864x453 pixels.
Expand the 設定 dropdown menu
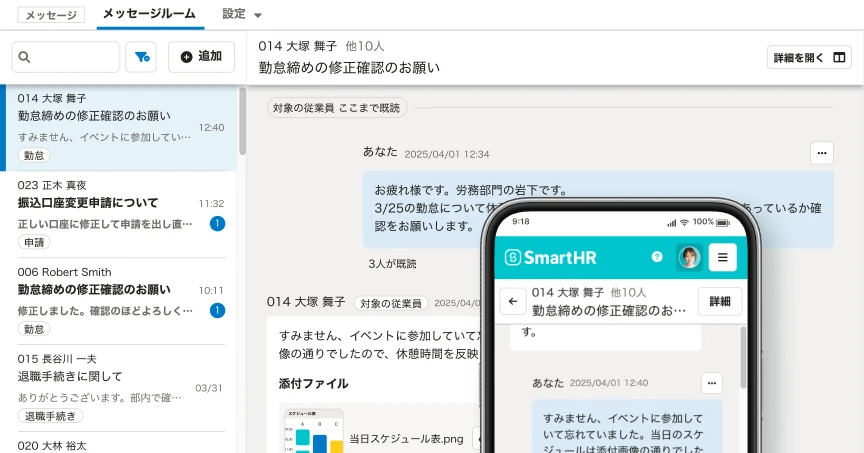tap(241, 14)
